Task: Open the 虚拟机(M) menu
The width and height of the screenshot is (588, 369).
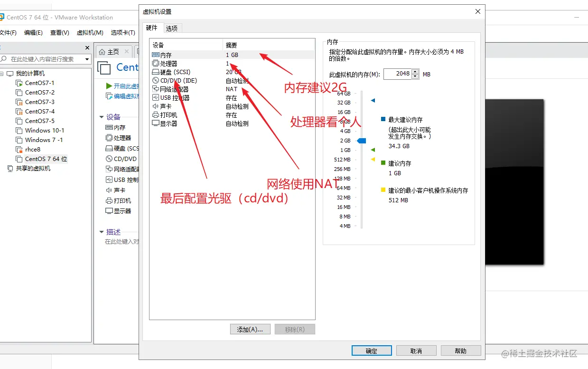Action: pyautogui.click(x=90, y=33)
